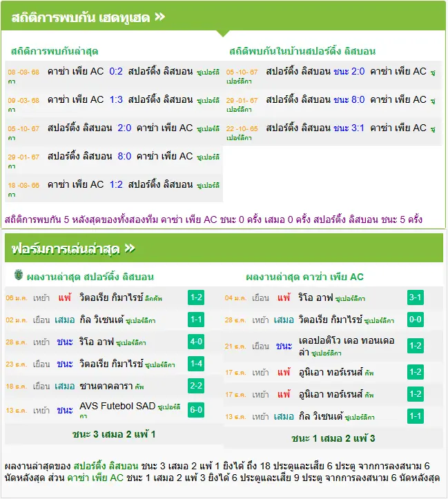
Task: Click date 18-08-66 in latest meetings
Action: coord(23,186)
